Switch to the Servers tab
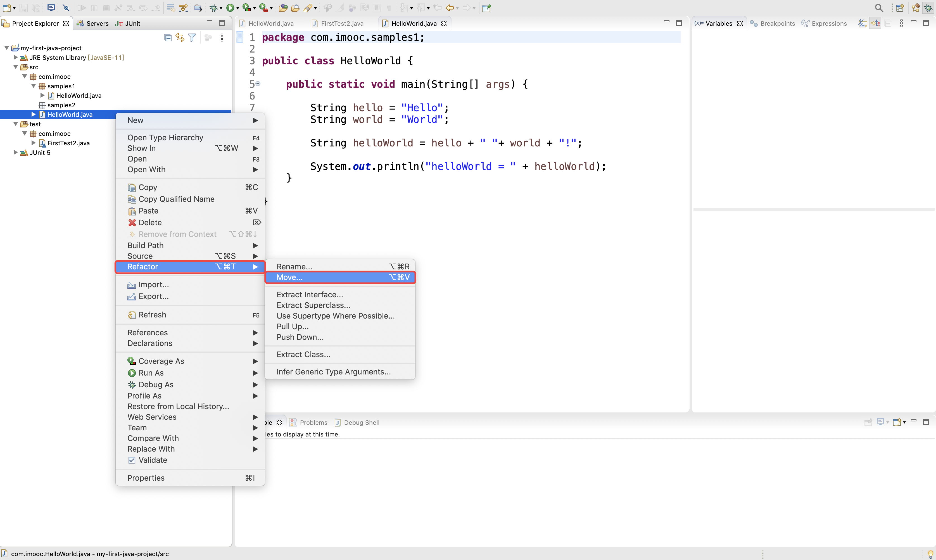The image size is (936, 560). [x=92, y=23]
